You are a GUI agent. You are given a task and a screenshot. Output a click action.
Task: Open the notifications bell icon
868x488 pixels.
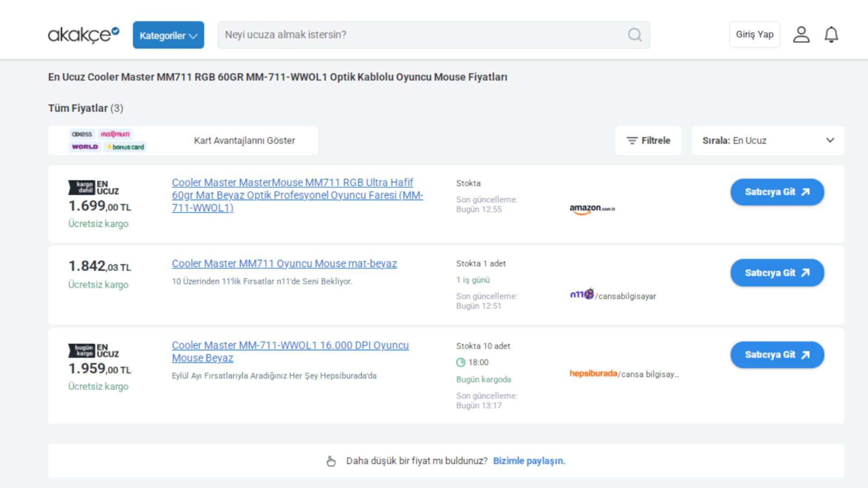[x=831, y=35]
